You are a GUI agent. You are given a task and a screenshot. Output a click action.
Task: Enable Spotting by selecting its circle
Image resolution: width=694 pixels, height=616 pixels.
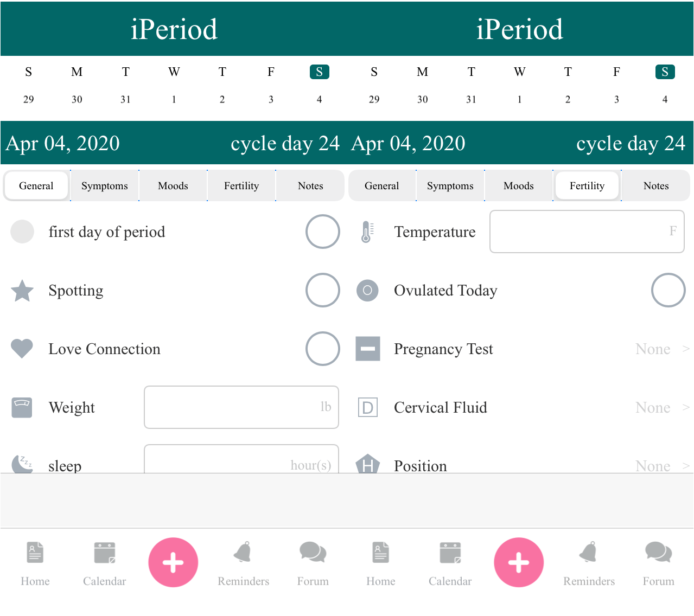[x=323, y=290]
